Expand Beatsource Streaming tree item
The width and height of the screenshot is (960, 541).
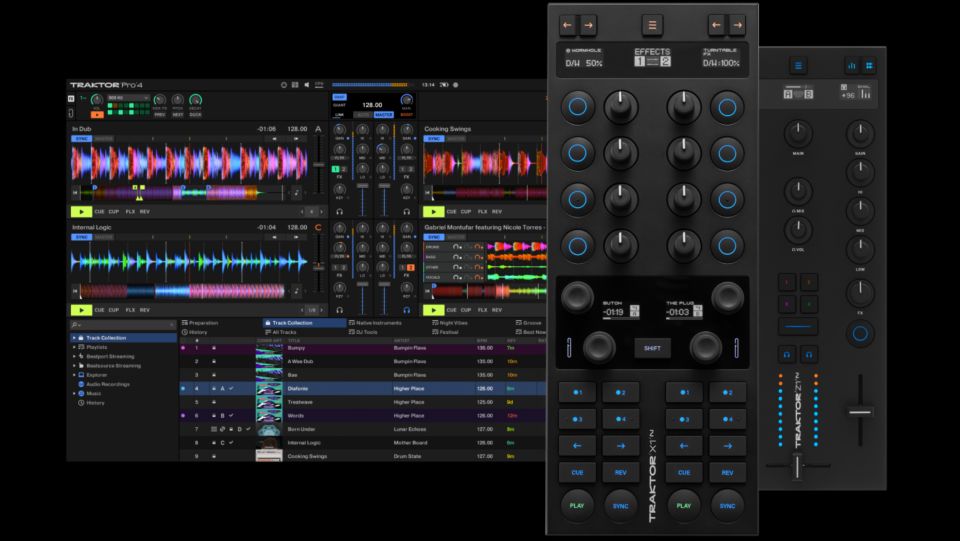pyautogui.click(x=74, y=365)
